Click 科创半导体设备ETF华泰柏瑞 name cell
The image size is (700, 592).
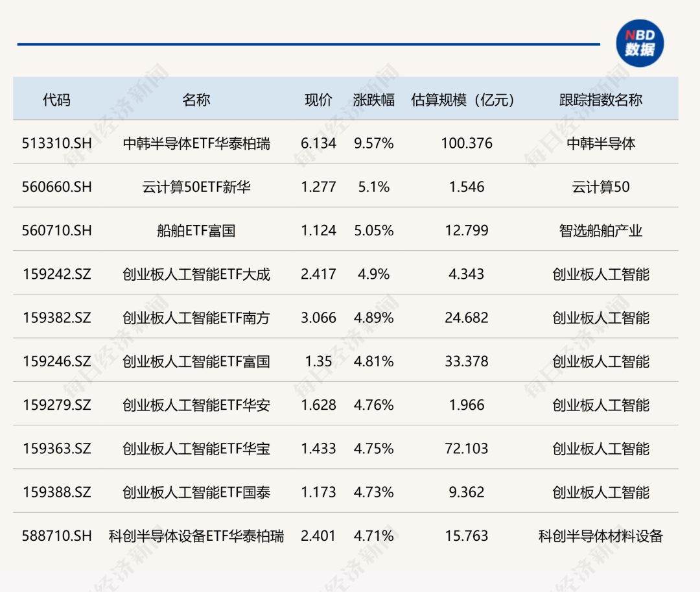point(196,536)
